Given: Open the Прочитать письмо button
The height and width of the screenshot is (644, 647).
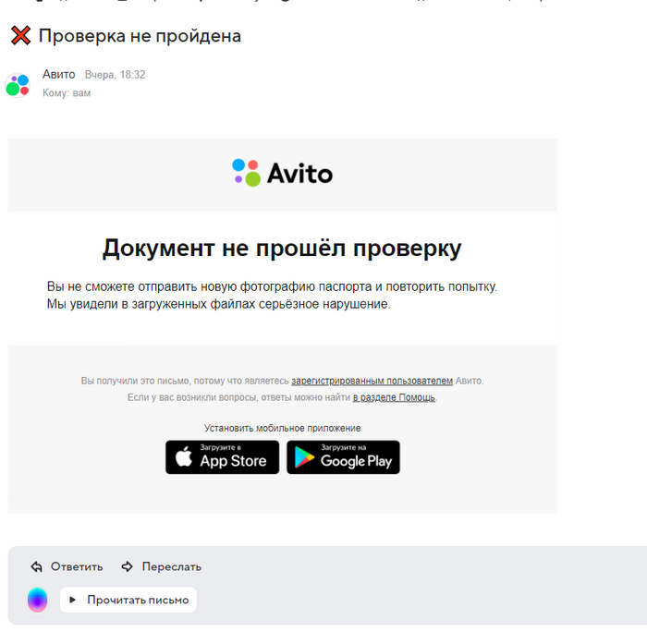Looking at the screenshot, I should tap(128, 600).
